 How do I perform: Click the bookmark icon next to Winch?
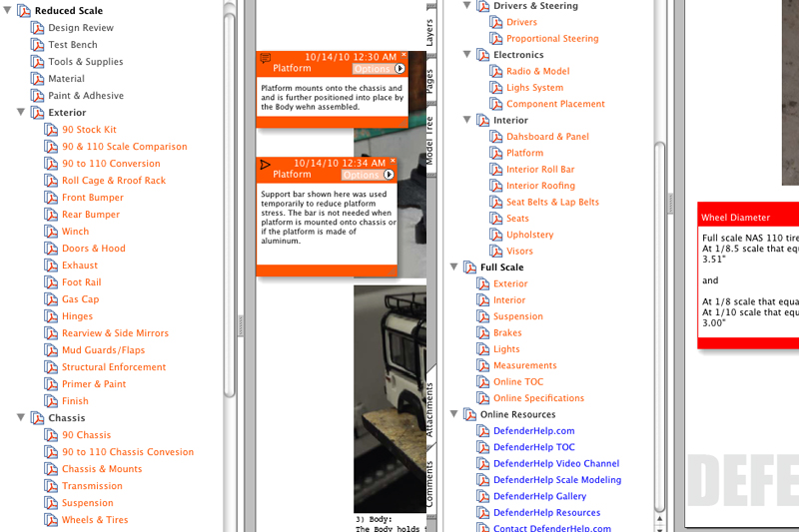click(51, 232)
